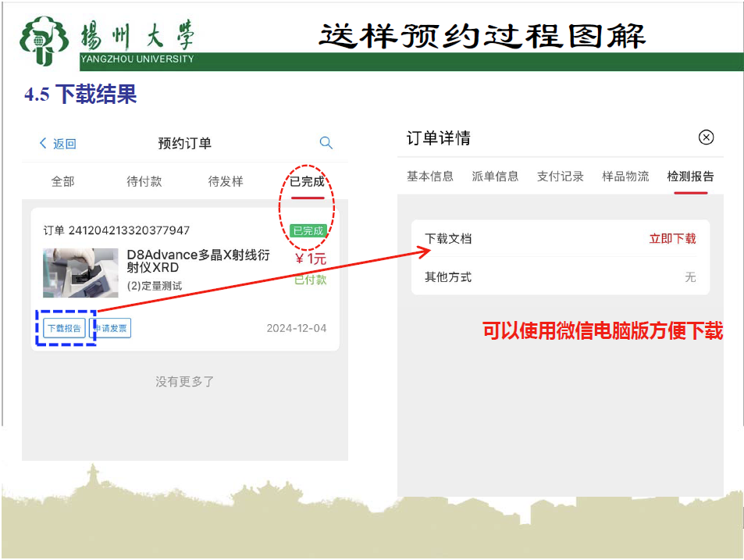Click the green 已完成 status badge
Image resolution: width=744 pixels, height=560 pixels.
coord(308,230)
